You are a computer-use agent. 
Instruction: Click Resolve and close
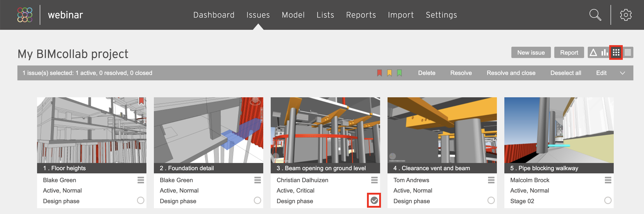click(511, 73)
